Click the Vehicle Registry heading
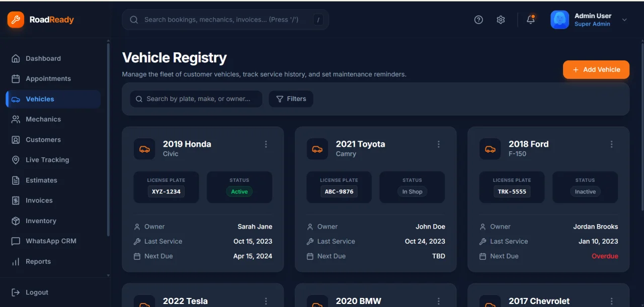This screenshot has width=644, height=307. point(175,58)
